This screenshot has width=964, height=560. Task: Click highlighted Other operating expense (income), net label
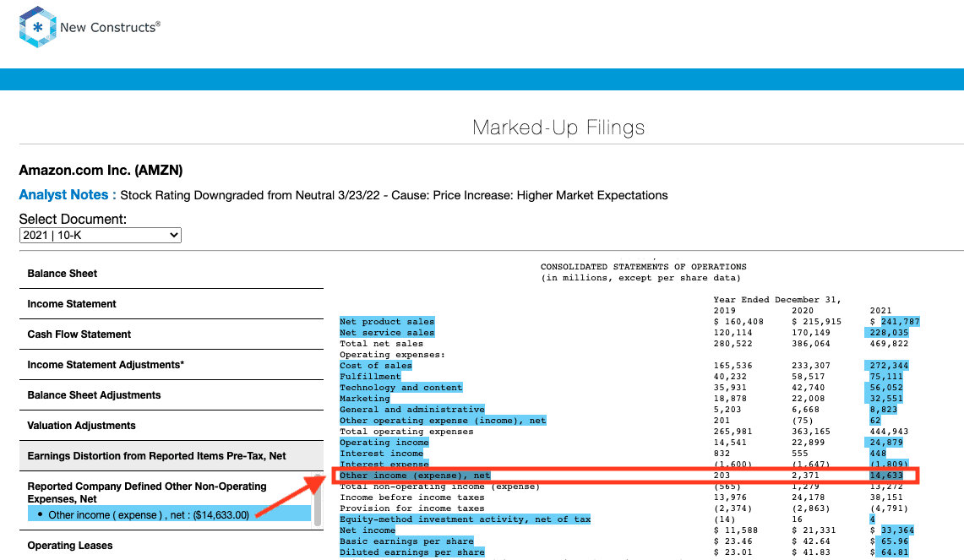pos(443,421)
